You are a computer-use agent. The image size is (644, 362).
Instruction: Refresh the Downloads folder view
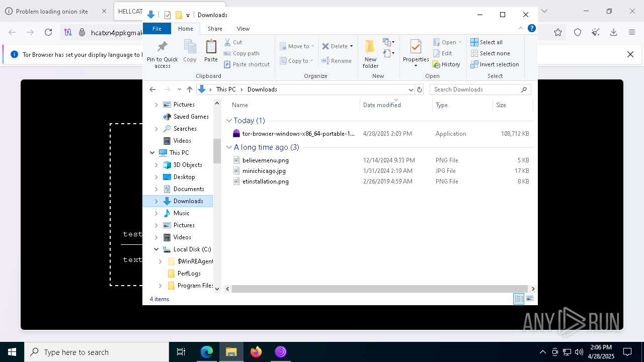point(420,89)
